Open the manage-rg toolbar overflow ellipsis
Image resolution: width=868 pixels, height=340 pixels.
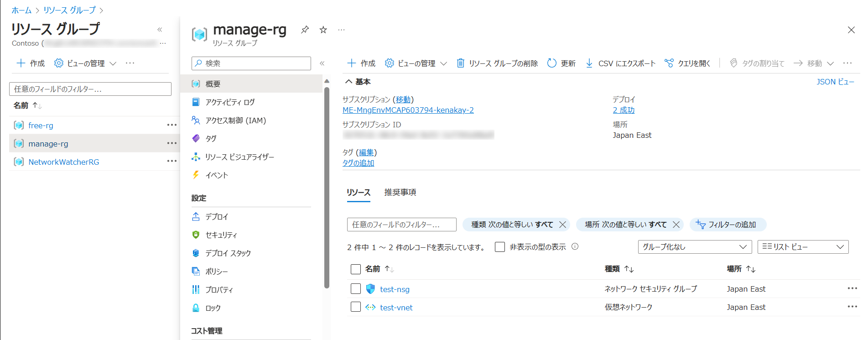click(847, 63)
